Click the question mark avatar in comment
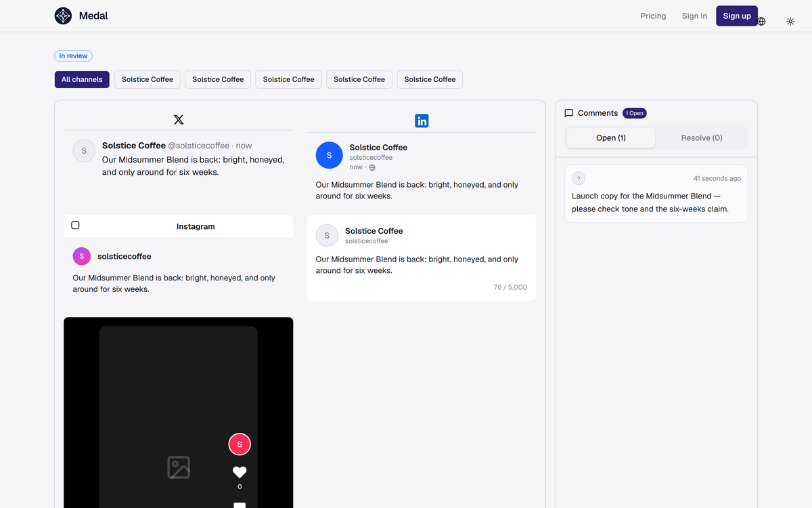The height and width of the screenshot is (508, 812). [x=579, y=178]
